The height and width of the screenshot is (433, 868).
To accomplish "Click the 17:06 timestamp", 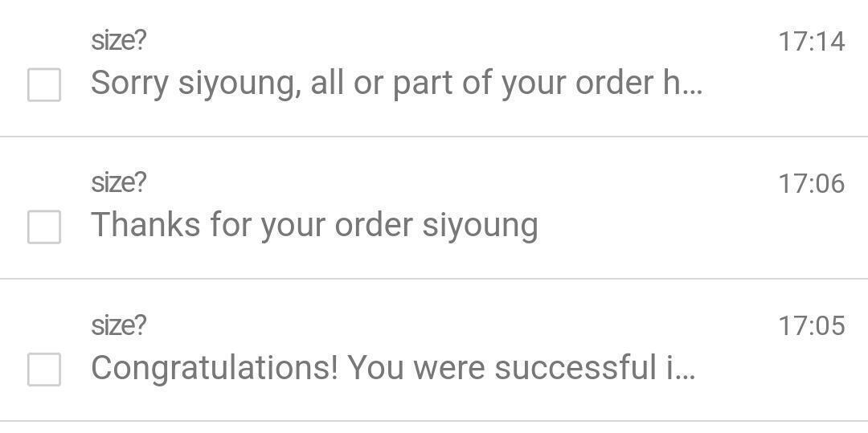I will coord(811,183).
